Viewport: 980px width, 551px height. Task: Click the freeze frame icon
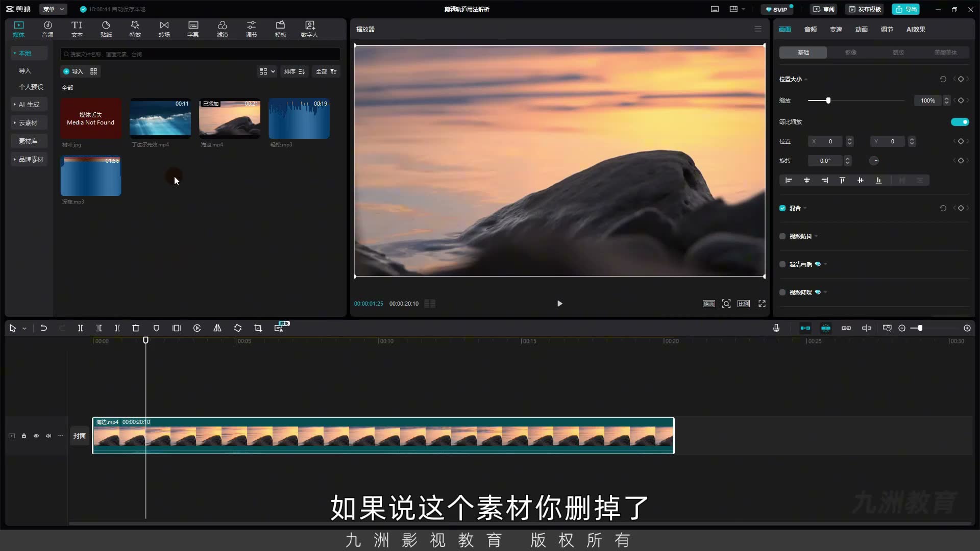pos(177,328)
